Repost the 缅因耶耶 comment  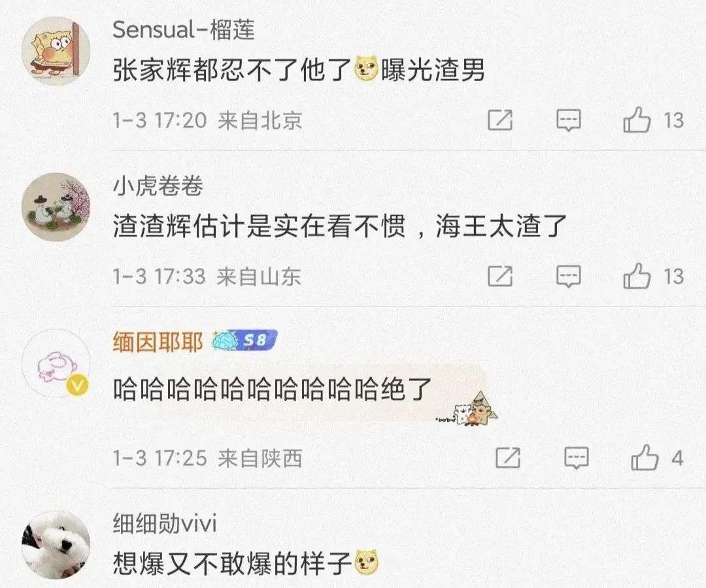click(508, 458)
